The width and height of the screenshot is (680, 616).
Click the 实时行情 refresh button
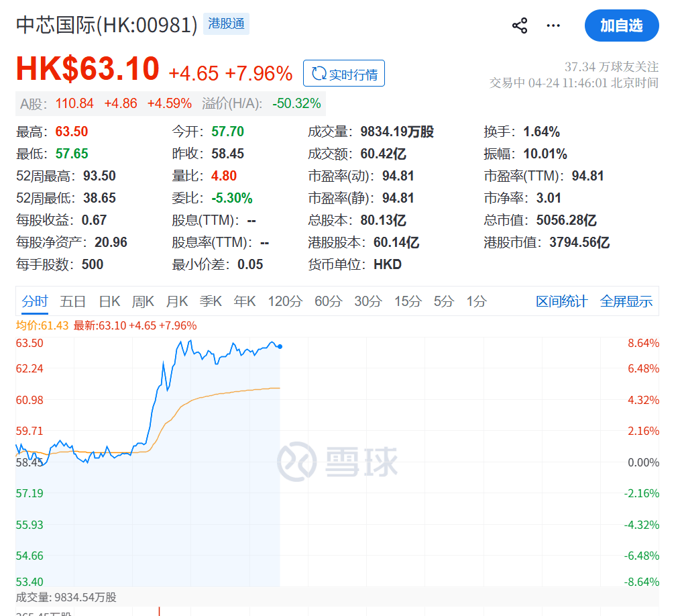click(344, 74)
